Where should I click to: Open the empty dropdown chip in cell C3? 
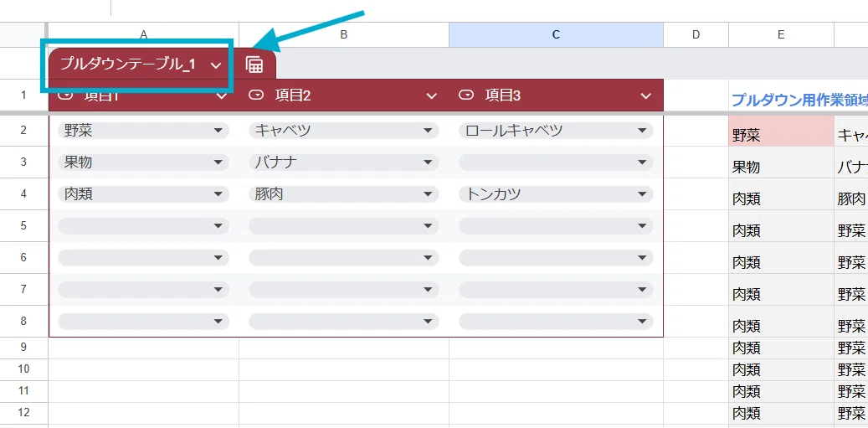[x=556, y=162]
